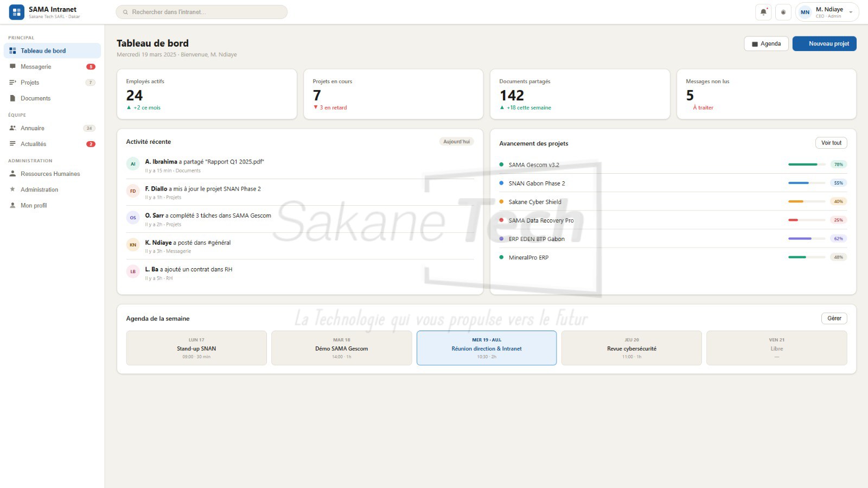Image resolution: width=868 pixels, height=488 pixels.
Task: Click the SNAN Gabon Phase 2 project name
Action: pos(537,183)
